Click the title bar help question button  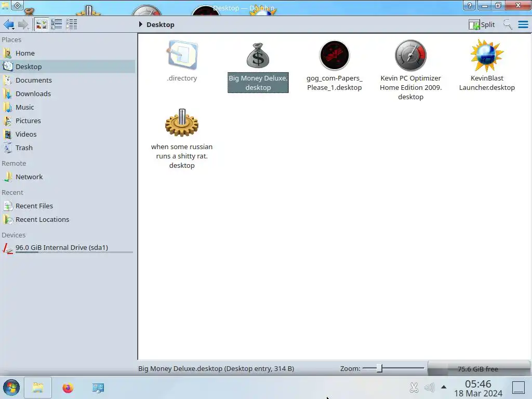tap(469, 5)
